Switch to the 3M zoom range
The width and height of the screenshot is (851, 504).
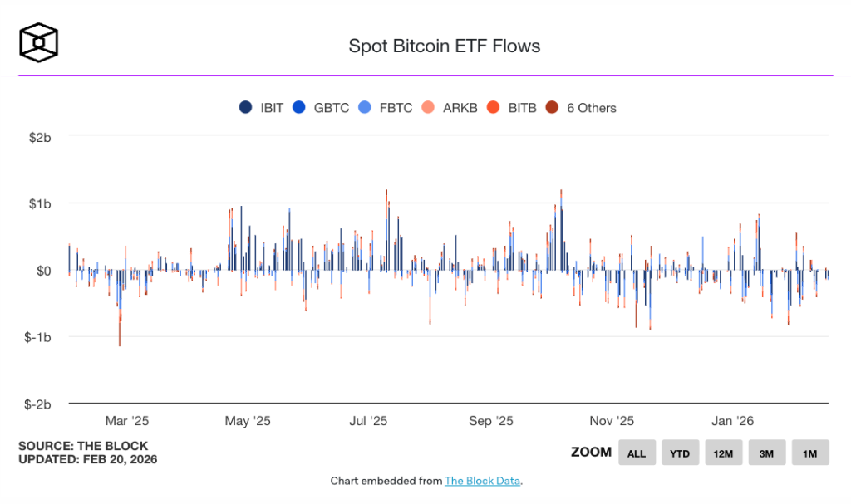[x=766, y=453]
